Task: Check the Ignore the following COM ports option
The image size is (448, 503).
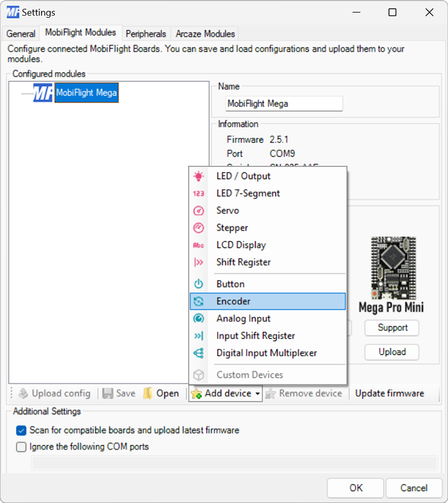Action: [21, 447]
